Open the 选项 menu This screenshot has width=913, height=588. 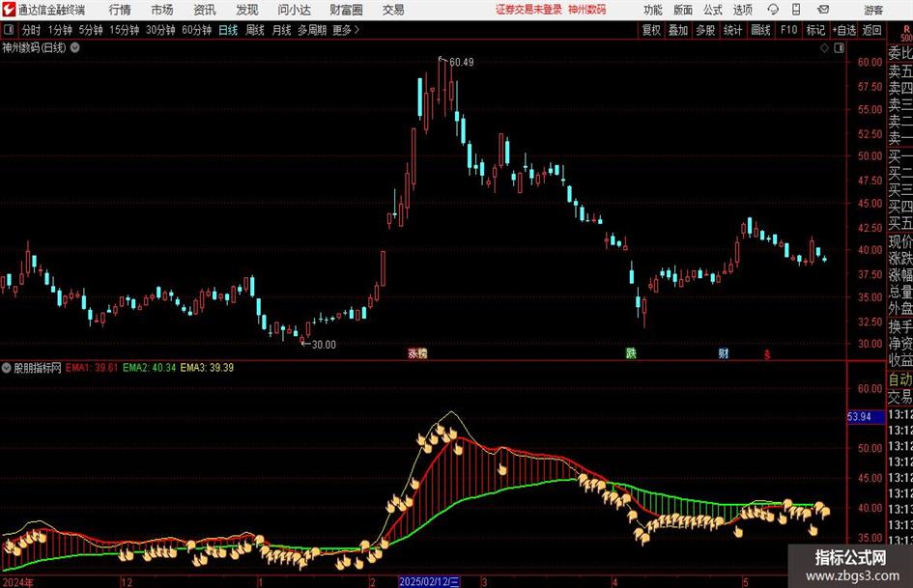742,10
